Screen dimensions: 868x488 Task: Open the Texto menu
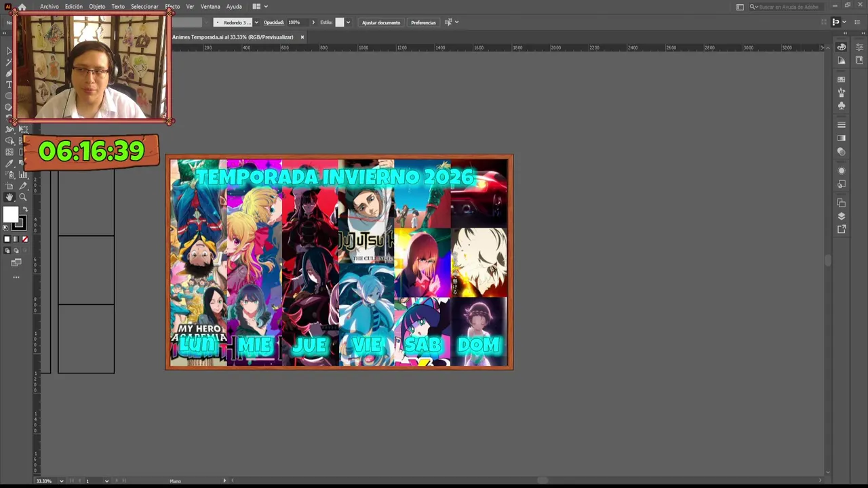click(118, 7)
